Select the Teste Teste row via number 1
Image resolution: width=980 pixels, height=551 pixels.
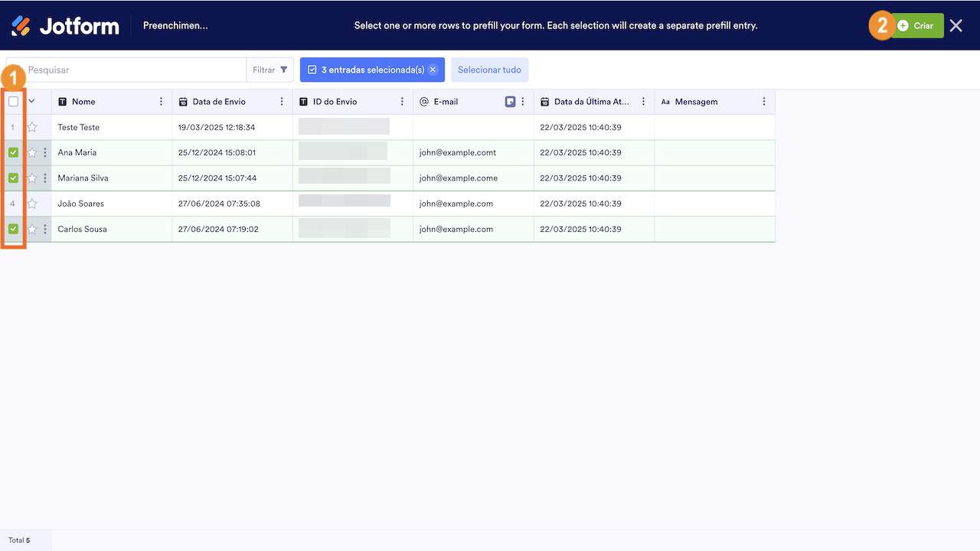point(13,127)
